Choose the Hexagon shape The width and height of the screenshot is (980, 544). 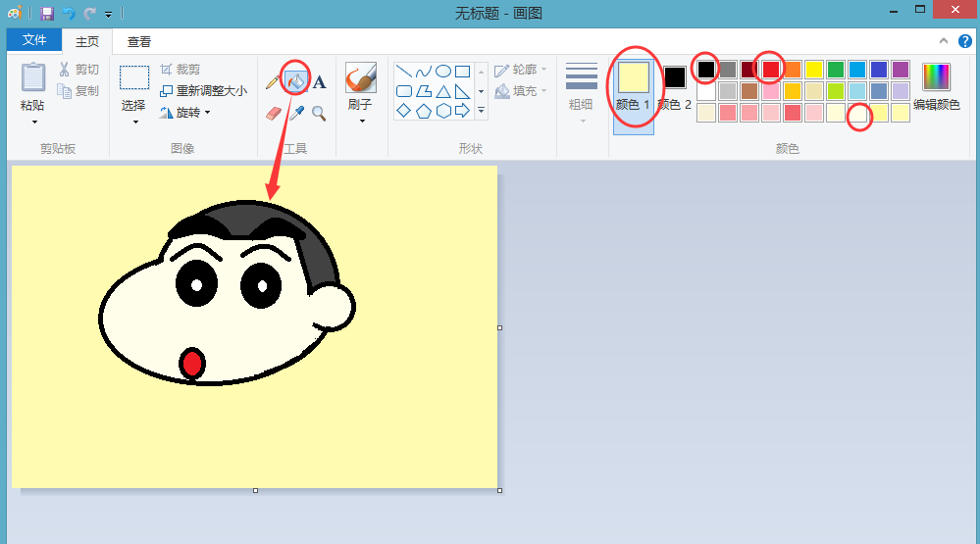click(443, 111)
